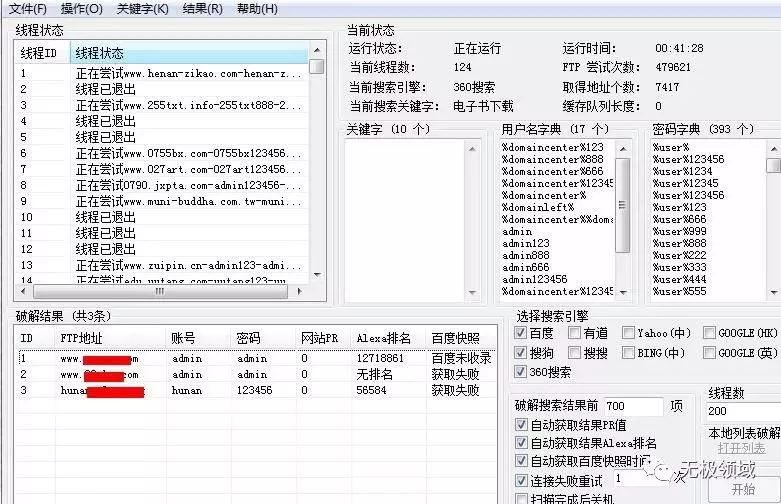Toggle the 百度 search engine checkbox
The width and height of the screenshot is (781, 504).
[521, 333]
